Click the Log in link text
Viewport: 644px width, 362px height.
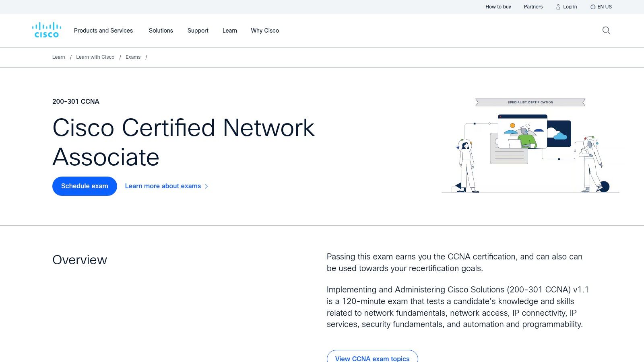tap(570, 7)
